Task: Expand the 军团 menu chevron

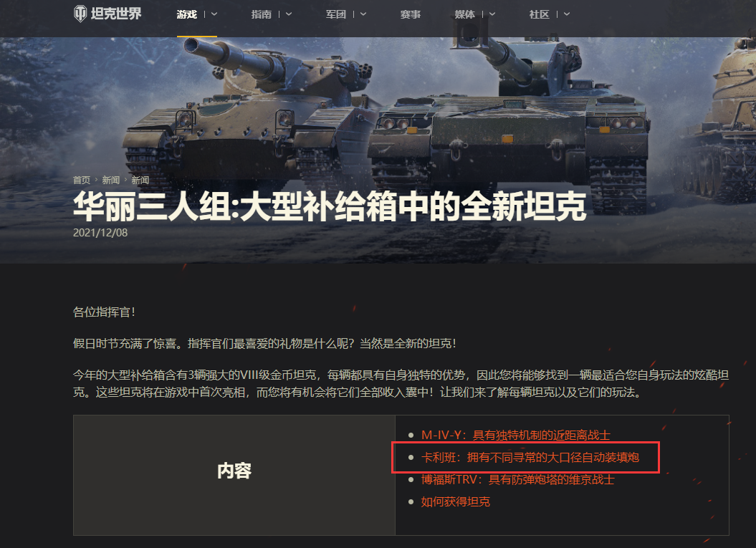Action: (363, 14)
